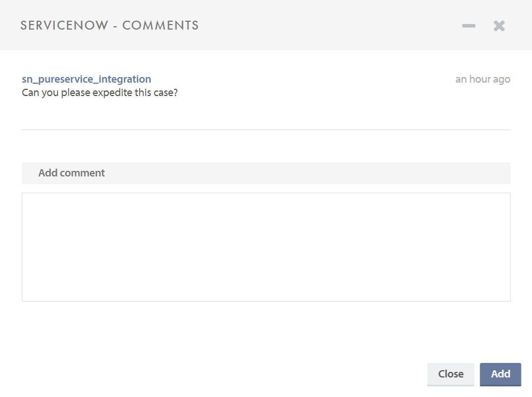Submit comment with the Add button
This screenshot has width=532, height=397.
click(500, 374)
